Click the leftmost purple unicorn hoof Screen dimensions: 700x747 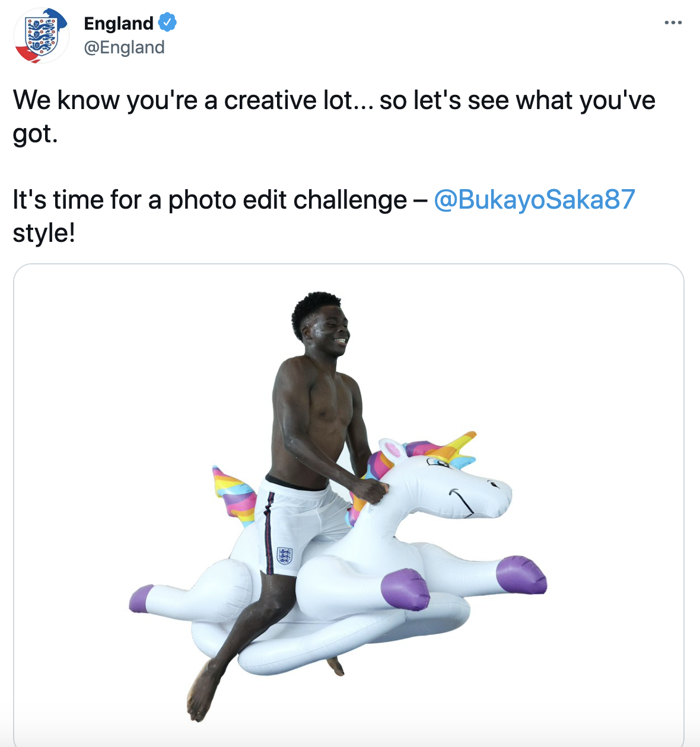click(141, 599)
